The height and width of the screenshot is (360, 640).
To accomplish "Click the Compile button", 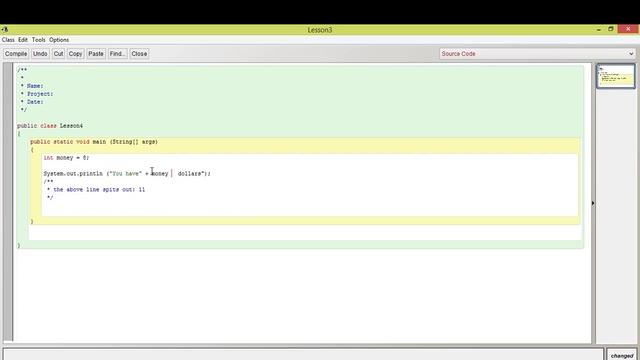I will 16,54.
